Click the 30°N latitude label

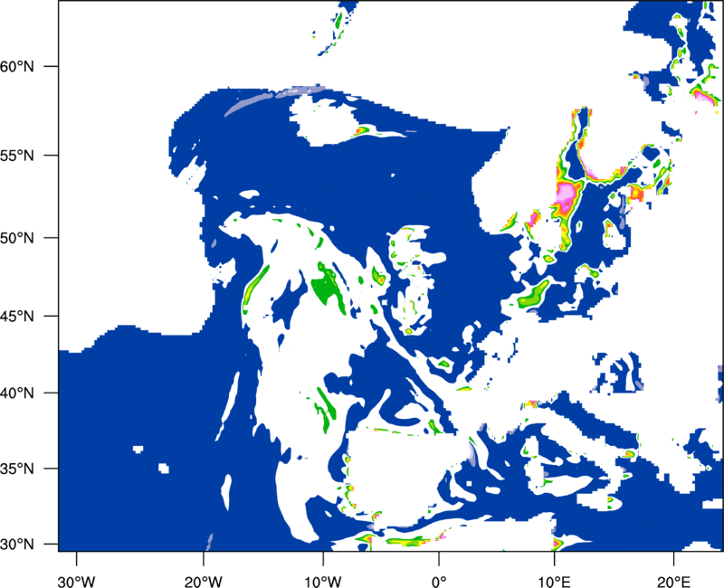[x=17, y=545]
